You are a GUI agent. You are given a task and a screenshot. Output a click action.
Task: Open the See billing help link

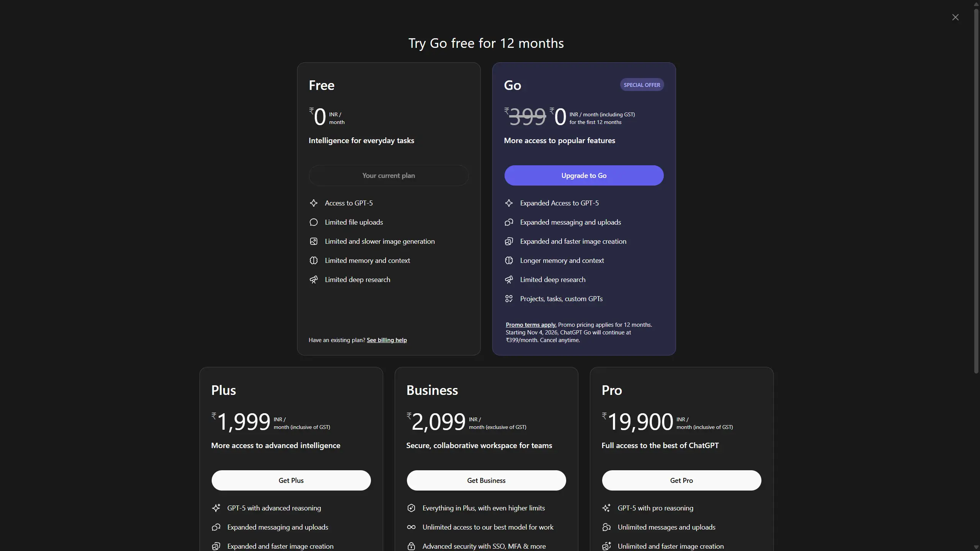387,340
